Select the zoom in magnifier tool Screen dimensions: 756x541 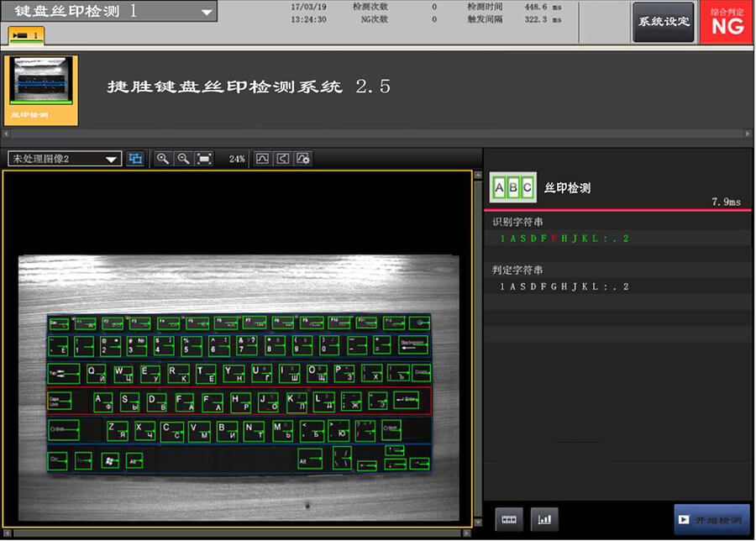163,158
